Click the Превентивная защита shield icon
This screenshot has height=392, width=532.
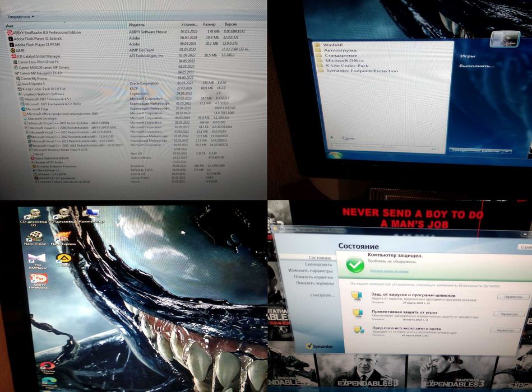coord(358,313)
